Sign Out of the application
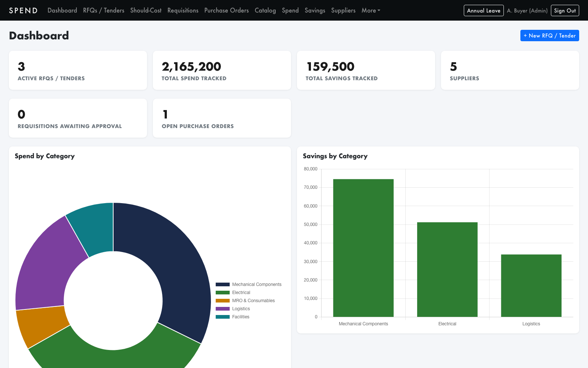Screen dimensions: 588x368 565,10
